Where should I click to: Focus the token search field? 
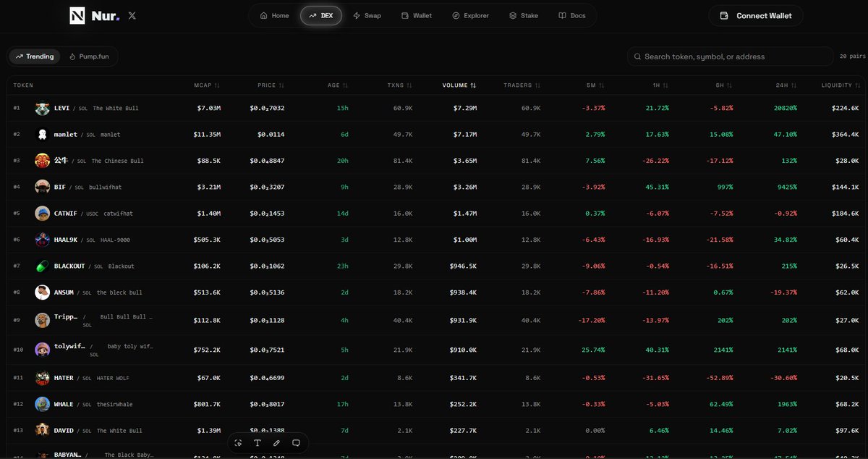[730, 56]
